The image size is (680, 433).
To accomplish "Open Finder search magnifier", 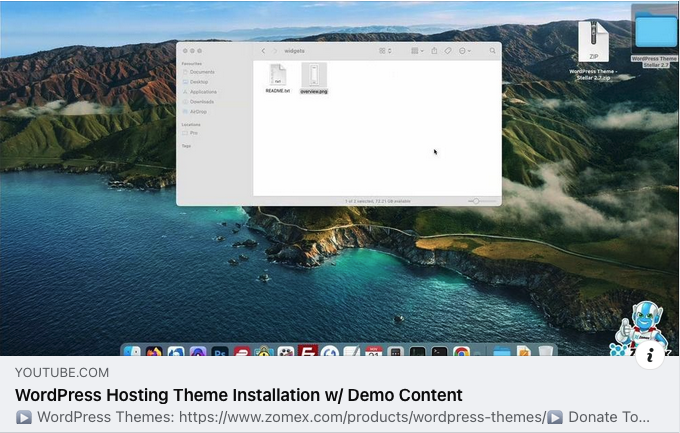I will click(x=492, y=51).
